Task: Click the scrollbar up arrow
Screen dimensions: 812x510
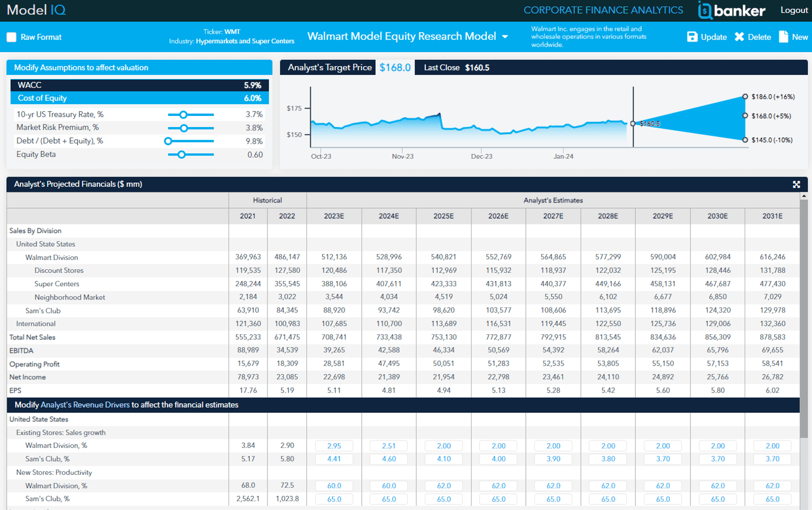Action: click(804, 196)
